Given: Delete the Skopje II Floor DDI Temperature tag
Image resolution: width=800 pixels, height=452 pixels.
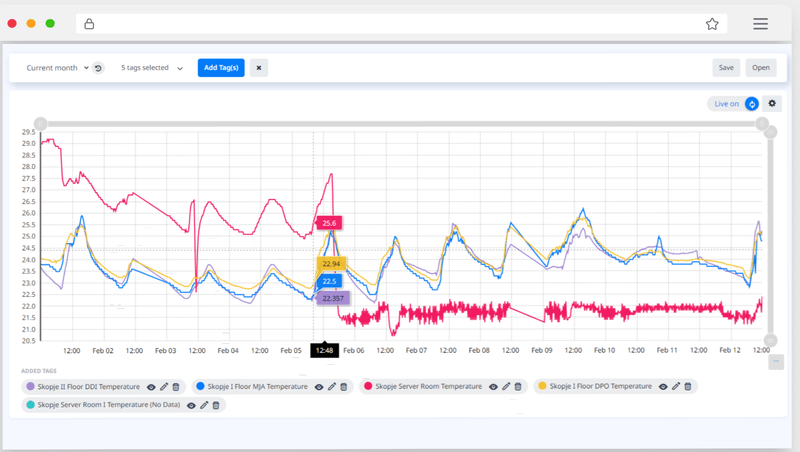Looking at the screenshot, I should 176,386.
